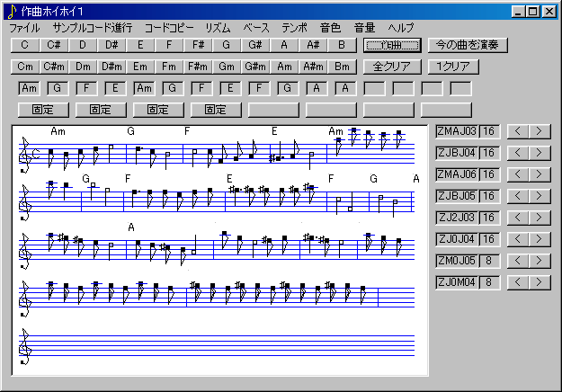Click the > arrow beside ZMAJ06
Image resolution: width=562 pixels, height=392 pixels.
point(540,174)
